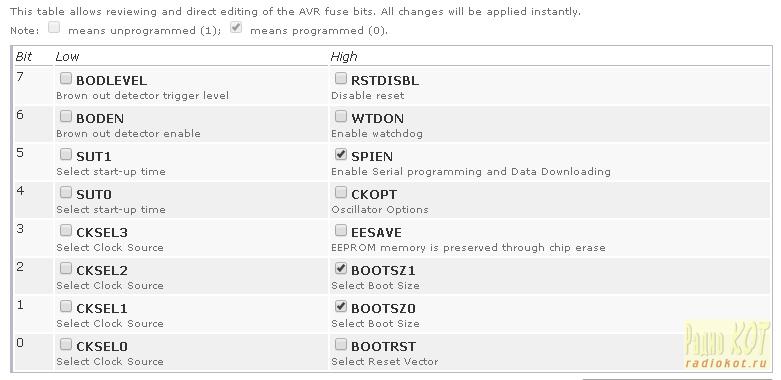This screenshot has width=781, height=380.
Task: Click the radiokot.ru watermark logo
Action: click(x=727, y=345)
